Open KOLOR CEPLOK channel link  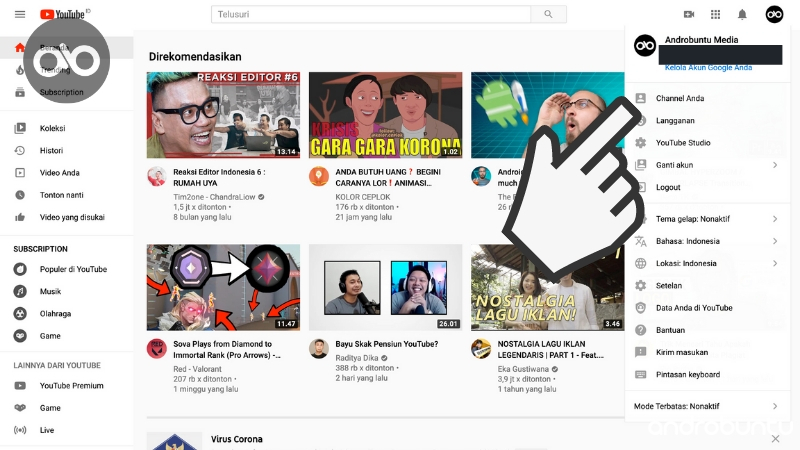point(363,197)
